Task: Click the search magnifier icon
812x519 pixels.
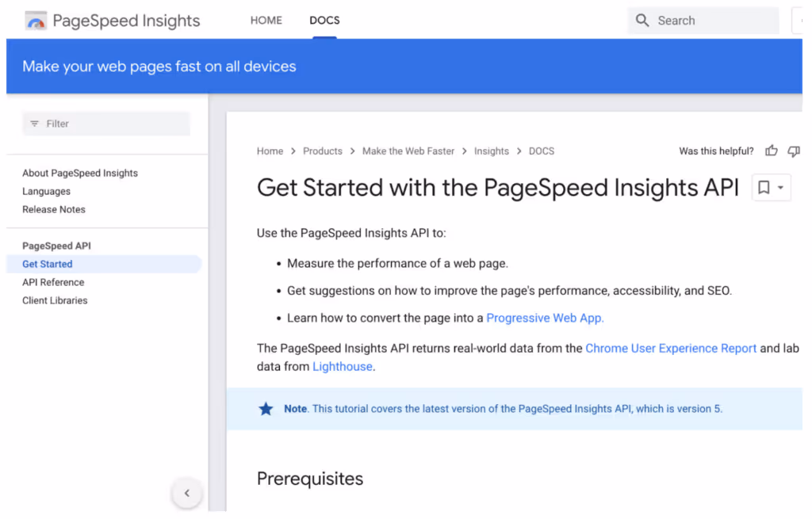Action: click(642, 20)
